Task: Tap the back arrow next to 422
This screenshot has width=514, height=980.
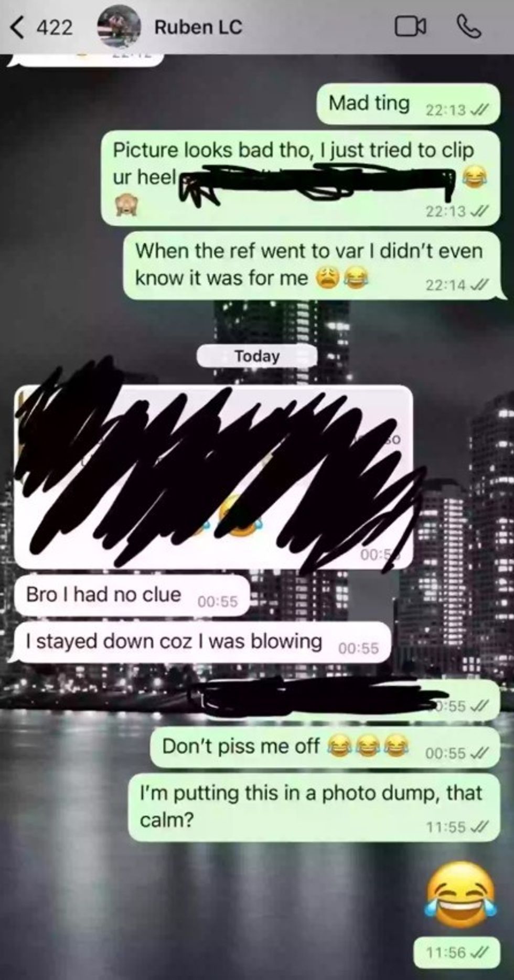Action: [17, 27]
